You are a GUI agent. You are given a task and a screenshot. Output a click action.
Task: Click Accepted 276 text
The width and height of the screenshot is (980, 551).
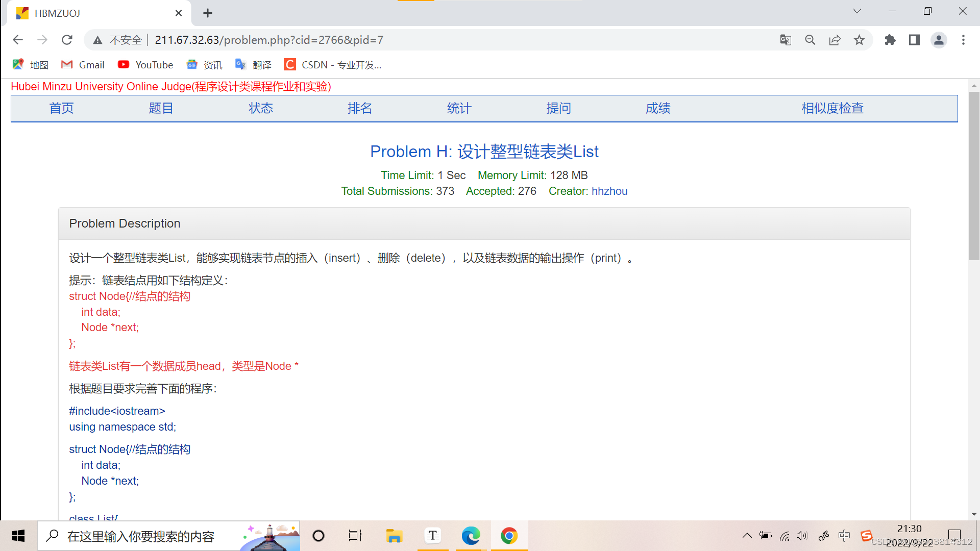[501, 191]
